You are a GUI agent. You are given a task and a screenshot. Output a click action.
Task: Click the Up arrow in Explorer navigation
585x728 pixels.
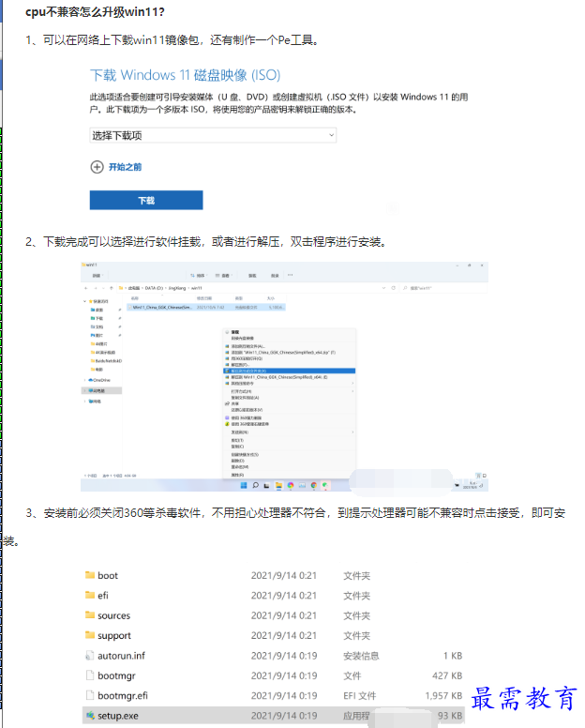coord(112,288)
